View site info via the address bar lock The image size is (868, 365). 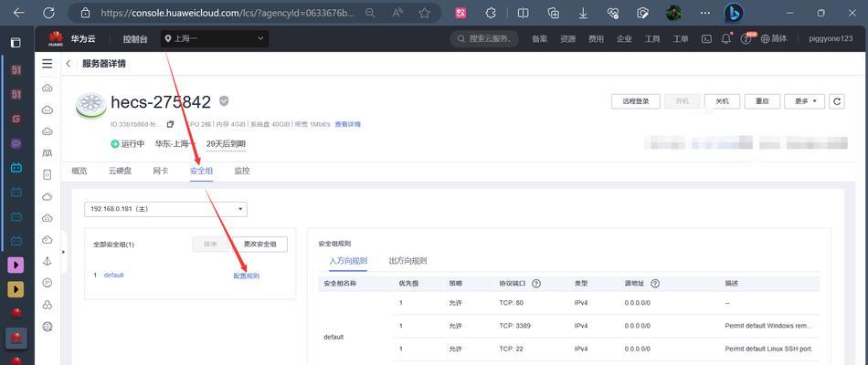(85, 13)
